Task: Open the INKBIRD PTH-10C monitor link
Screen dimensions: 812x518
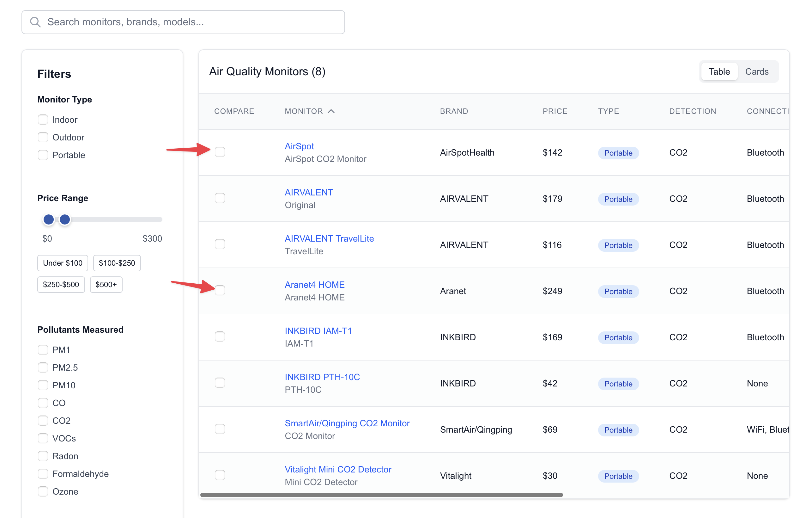Action: 322,377
